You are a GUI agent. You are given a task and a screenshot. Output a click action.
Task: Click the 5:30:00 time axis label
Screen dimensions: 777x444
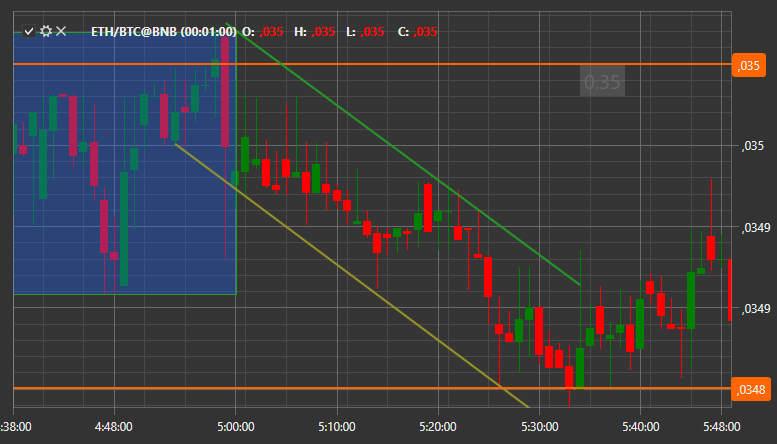540,427
